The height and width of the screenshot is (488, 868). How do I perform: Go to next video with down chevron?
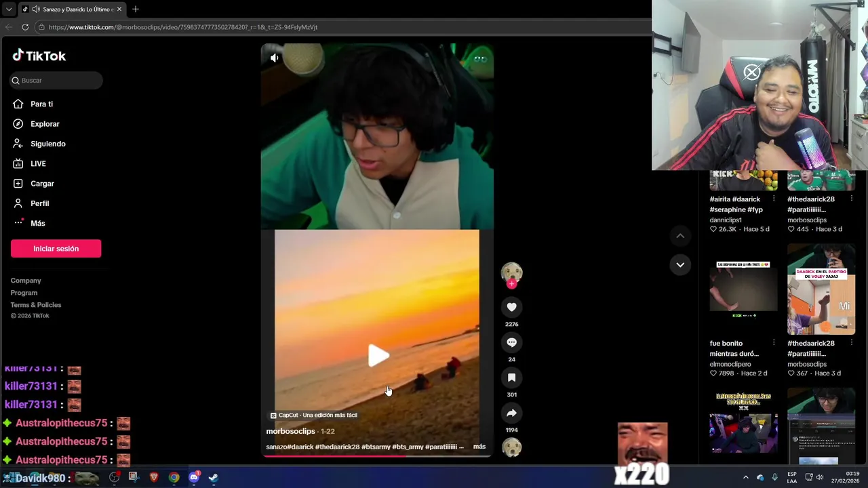tap(680, 264)
